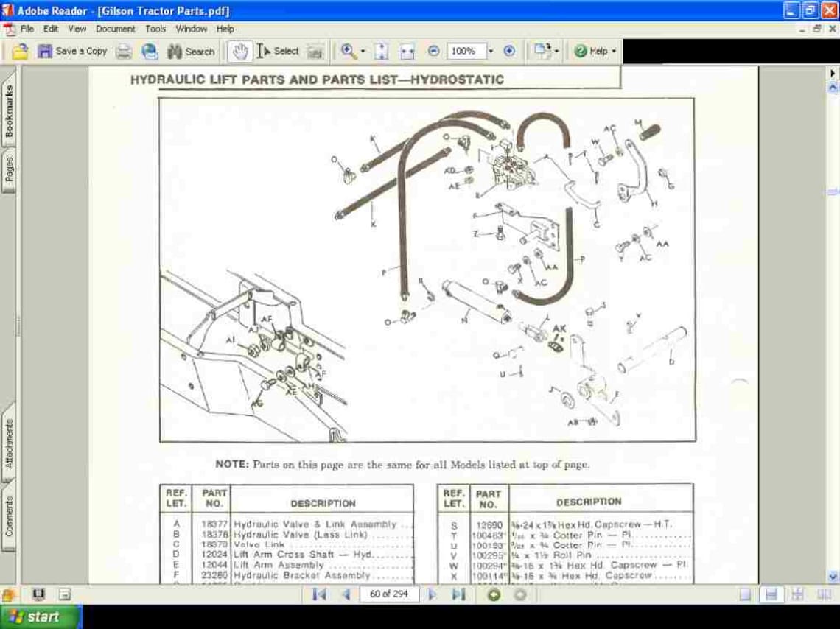
Task: Click the status bar orange corner icon
Action: click(x=8, y=595)
